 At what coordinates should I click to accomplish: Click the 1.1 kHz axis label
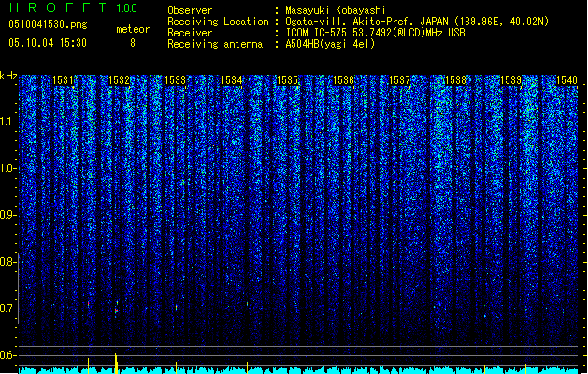[x=7, y=122]
